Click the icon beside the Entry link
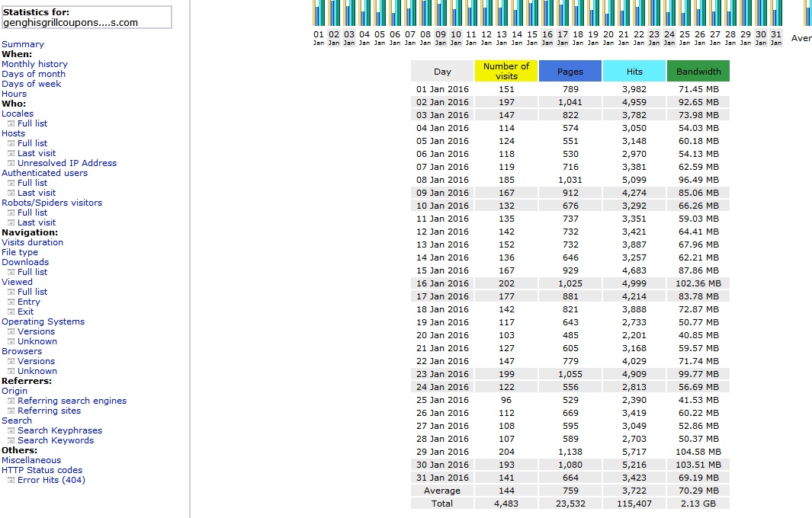This screenshot has width=812, height=518. (11, 302)
